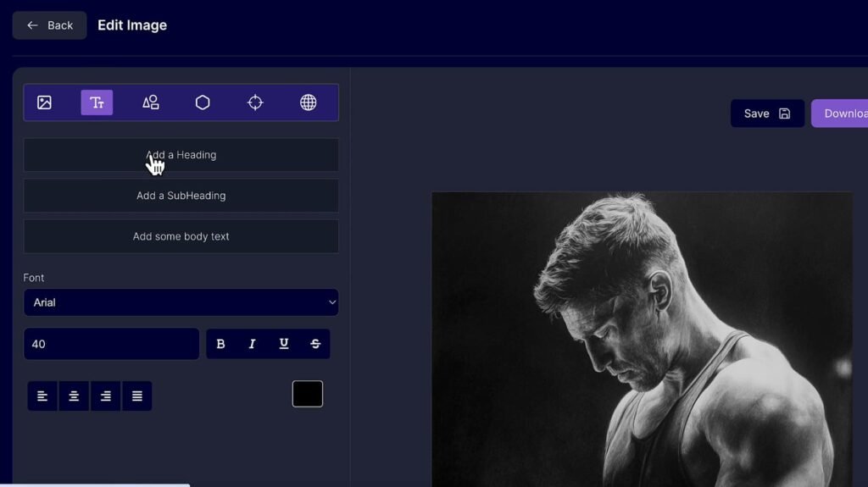The width and height of the screenshot is (868, 487).
Task: Select the text tool icon
Action: click(97, 102)
